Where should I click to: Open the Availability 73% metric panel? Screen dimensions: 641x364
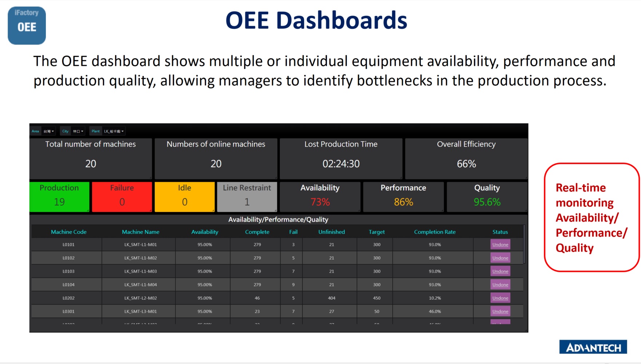(320, 197)
